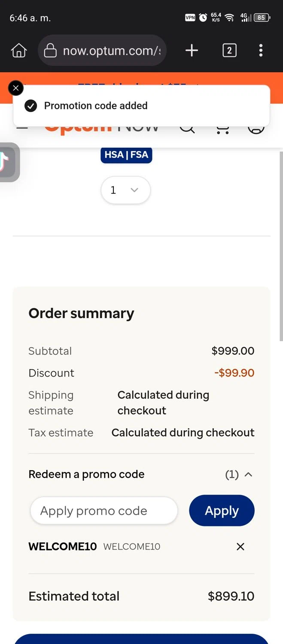Screen dimensions: 283x644
Task: Tap the site search magnifier icon
Action: 187,129
